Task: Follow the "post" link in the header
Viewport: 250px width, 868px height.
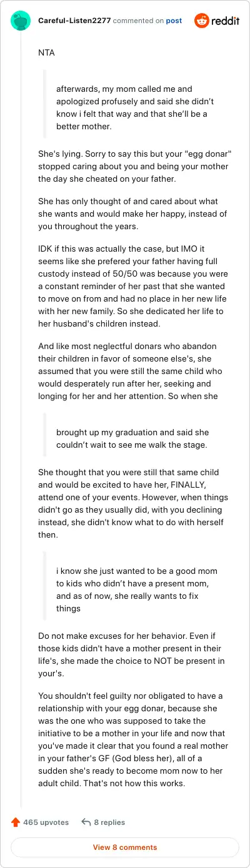Action: click(x=174, y=21)
